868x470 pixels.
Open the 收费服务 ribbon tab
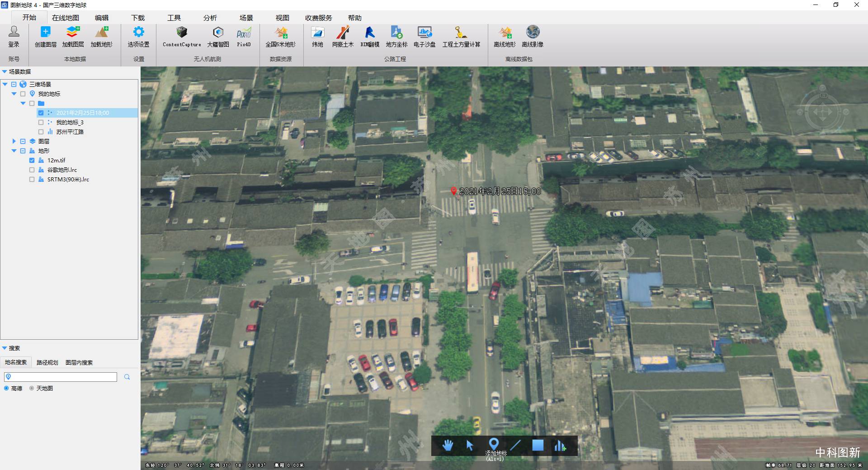pyautogui.click(x=319, y=18)
